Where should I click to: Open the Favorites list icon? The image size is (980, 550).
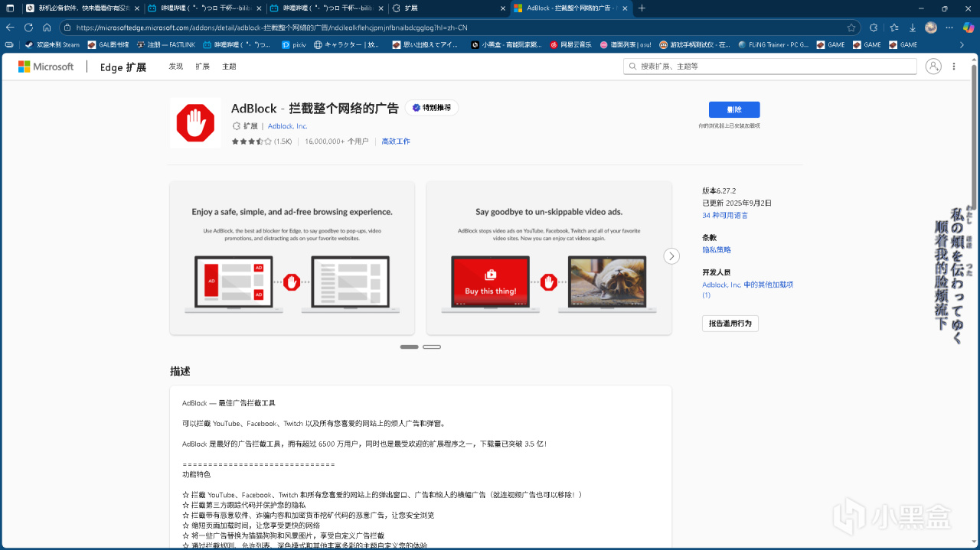pyautogui.click(x=894, y=28)
